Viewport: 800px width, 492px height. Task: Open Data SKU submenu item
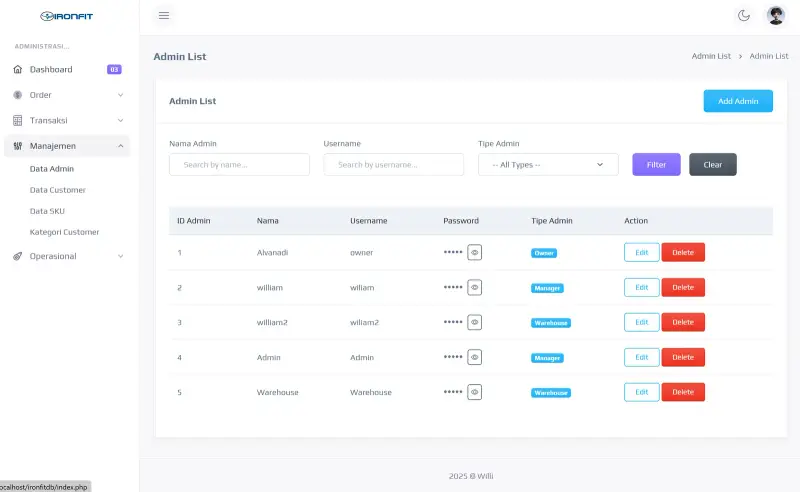point(47,211)
